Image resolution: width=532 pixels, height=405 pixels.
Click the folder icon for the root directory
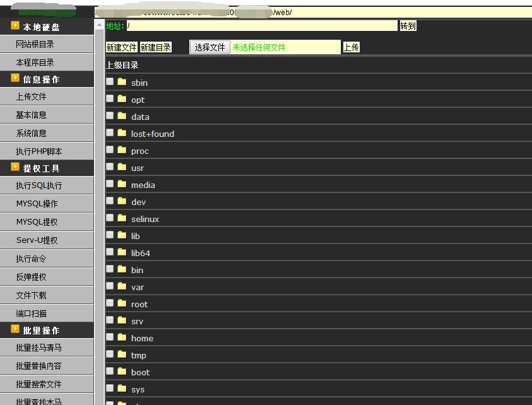(122, 303)
